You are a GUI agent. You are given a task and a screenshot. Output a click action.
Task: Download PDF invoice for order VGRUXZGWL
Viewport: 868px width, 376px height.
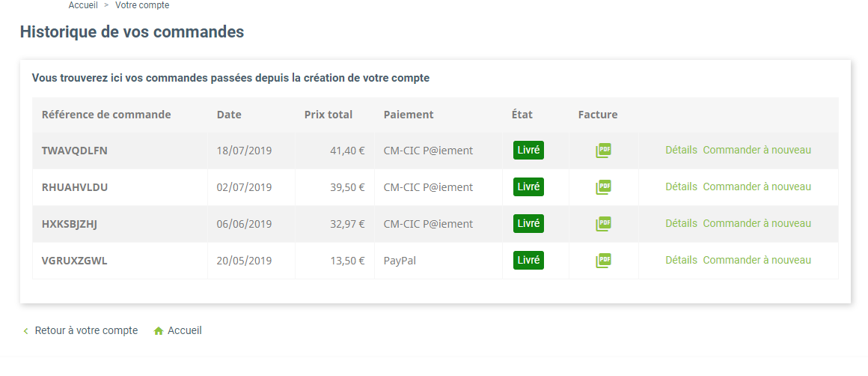click(x=603, y=260)
